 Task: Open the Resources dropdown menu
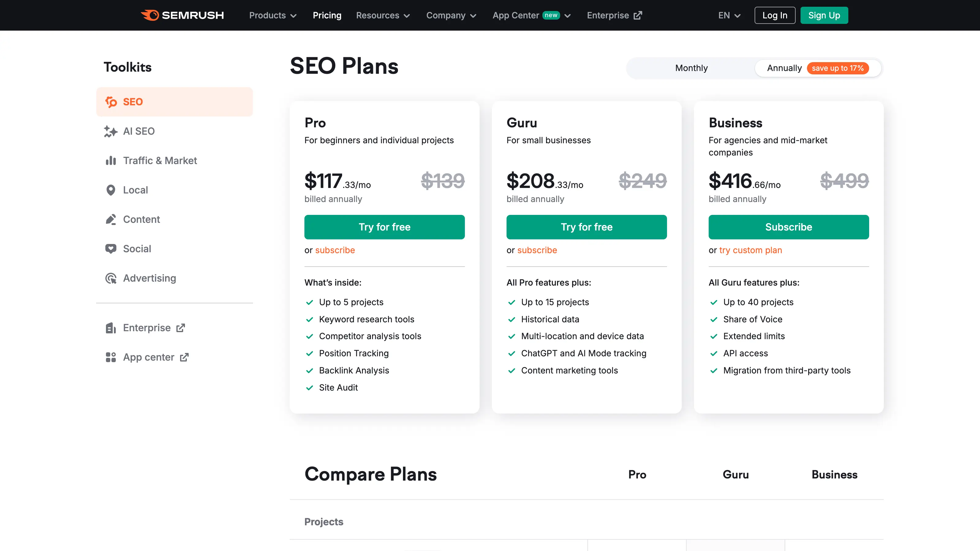[x=383, y=15]
